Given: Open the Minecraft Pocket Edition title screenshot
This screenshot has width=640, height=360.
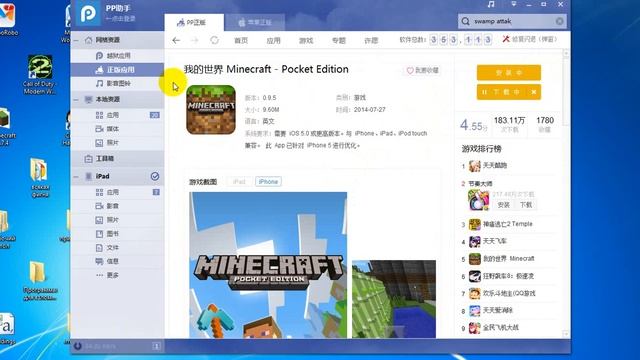Looking at the screenshot, I should coord(268,265).
